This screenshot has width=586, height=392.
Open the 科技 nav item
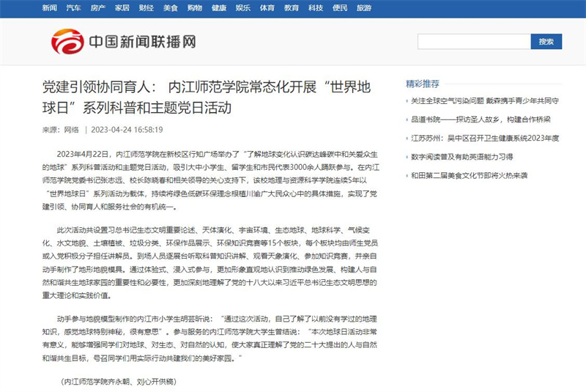coord(315,8)
